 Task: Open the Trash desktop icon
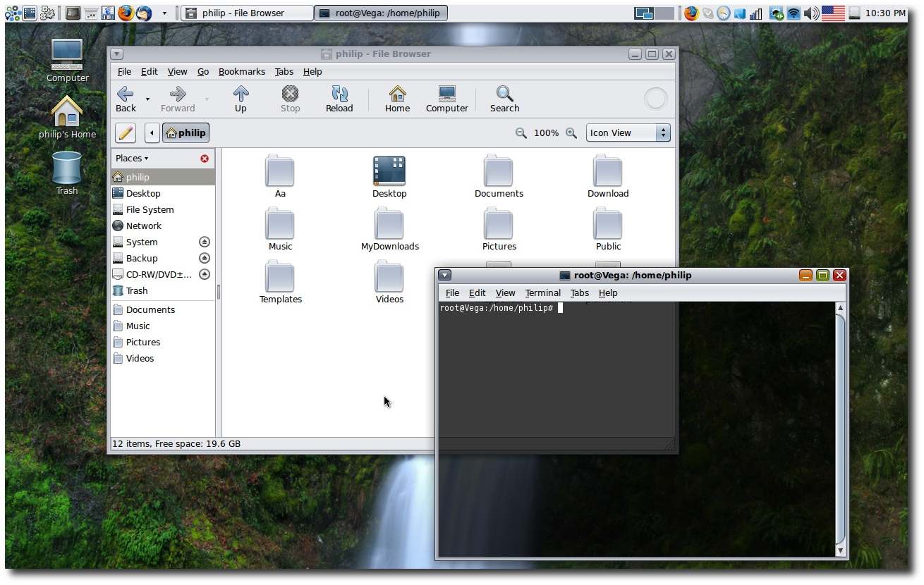(x=67, y=173)
